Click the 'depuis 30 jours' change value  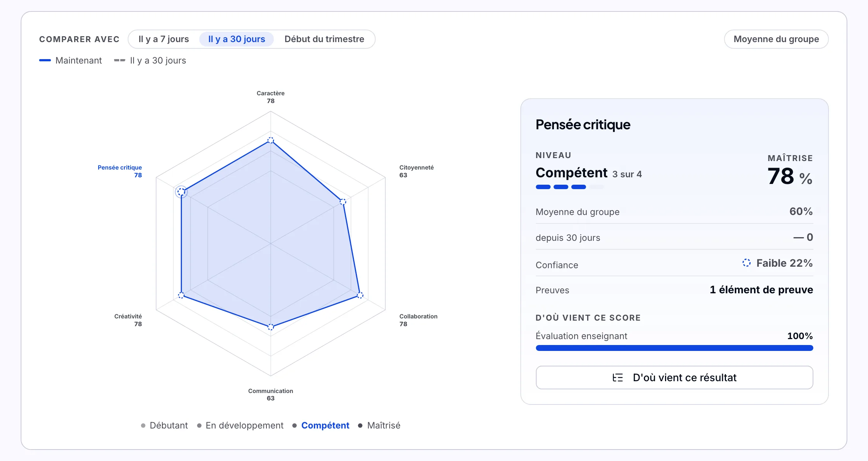point(803,237)
